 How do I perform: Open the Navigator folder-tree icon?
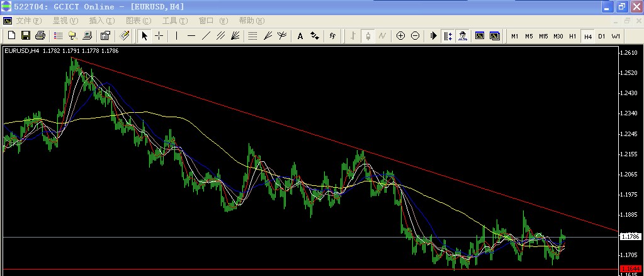click(72, 36)
